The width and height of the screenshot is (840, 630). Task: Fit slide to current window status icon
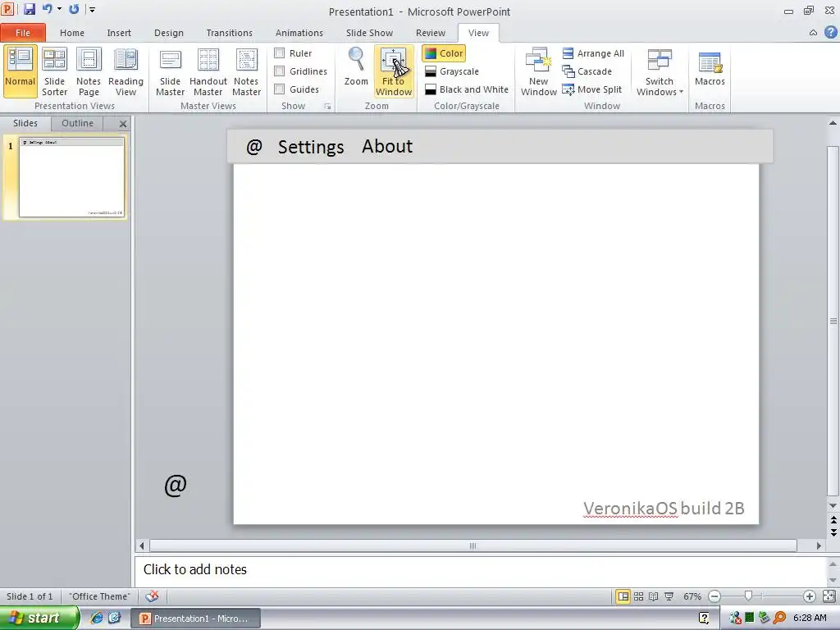pyautogui.click(x=829, y=596)
